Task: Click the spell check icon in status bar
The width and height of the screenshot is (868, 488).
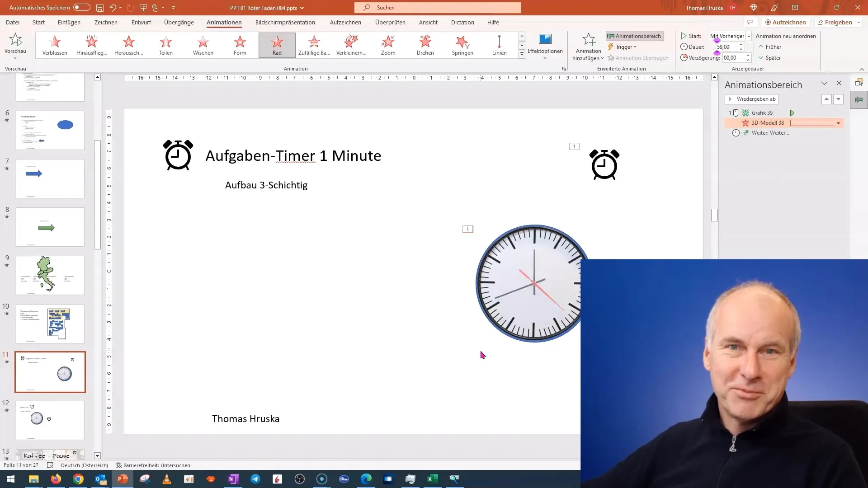Action: [50, 465]
